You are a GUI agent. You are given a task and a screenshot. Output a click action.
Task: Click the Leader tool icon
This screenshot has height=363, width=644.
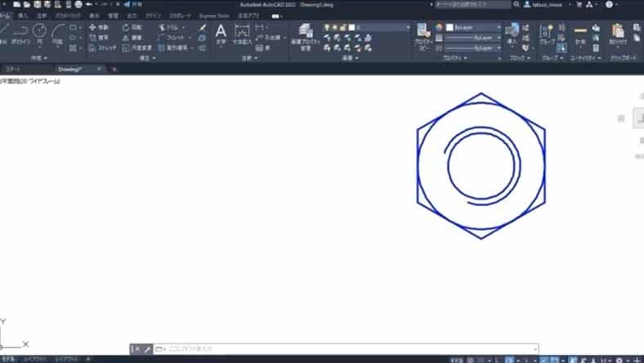pos(270,38)
